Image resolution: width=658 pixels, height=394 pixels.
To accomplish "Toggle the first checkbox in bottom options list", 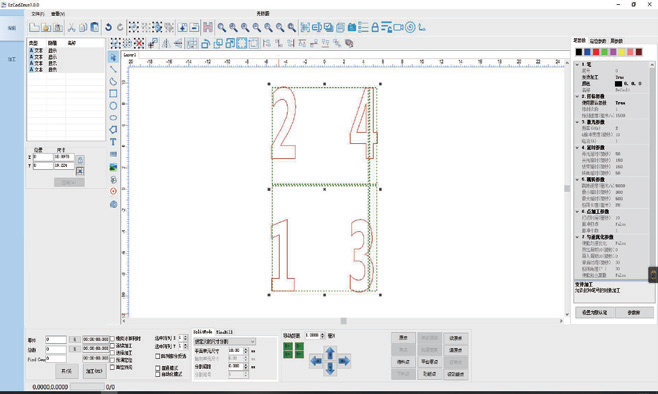I will point(112,339).
